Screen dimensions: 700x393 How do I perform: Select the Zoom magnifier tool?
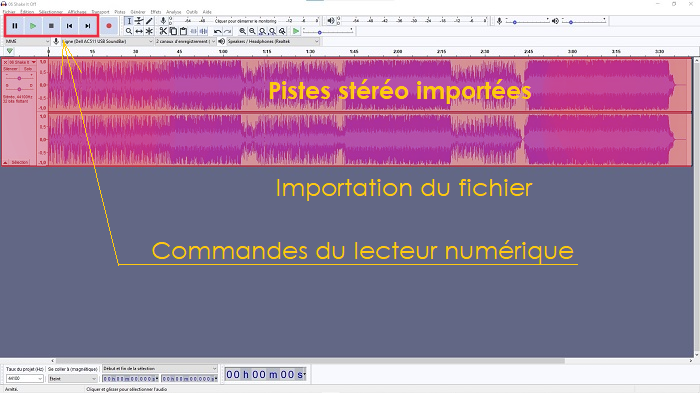coord(129,31)
